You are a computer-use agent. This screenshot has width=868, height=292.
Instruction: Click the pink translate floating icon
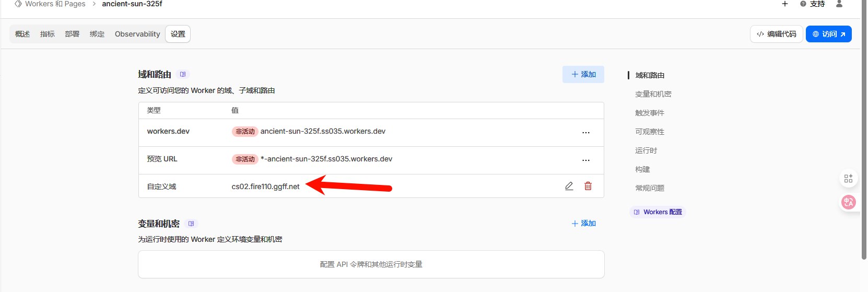coord(848,202)
